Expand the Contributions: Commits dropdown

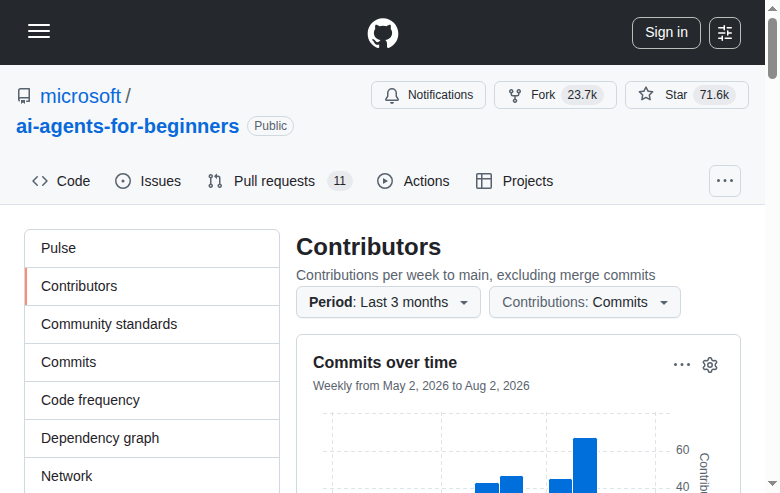[585, 302]
